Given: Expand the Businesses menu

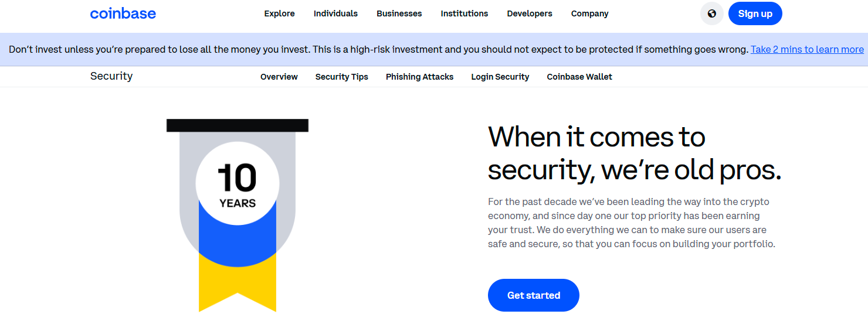Looking at the screenshot, I should [x=399, y=13].
